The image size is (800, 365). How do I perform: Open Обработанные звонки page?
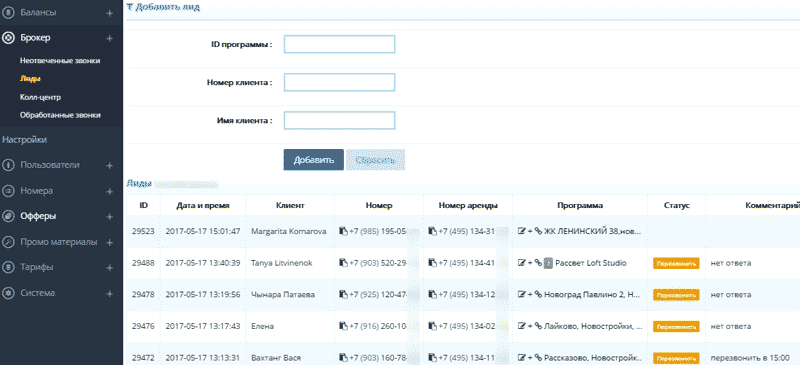(60, 115)
